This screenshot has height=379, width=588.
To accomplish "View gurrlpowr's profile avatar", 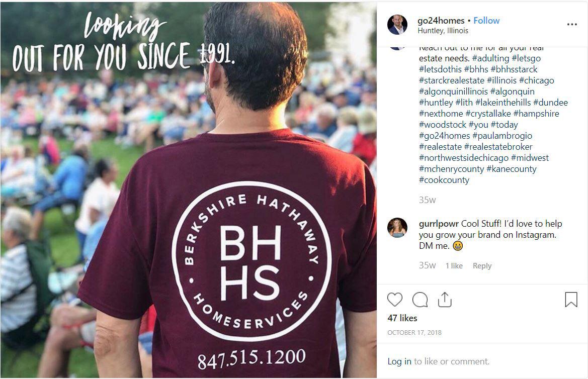I will [397, 228].
